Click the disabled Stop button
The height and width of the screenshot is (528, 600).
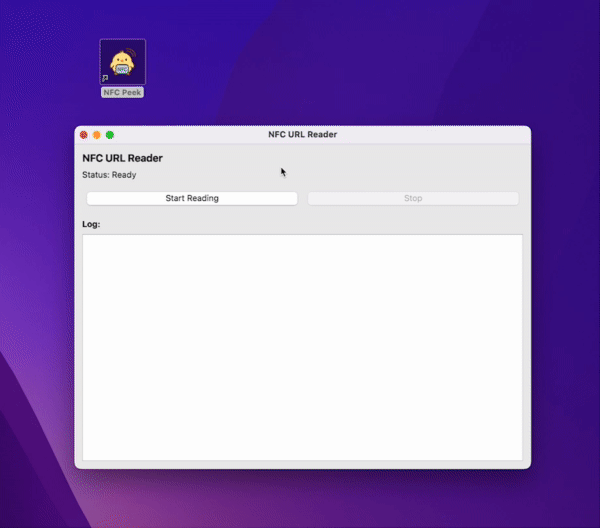pyautogui.click(x=413, y=198)
